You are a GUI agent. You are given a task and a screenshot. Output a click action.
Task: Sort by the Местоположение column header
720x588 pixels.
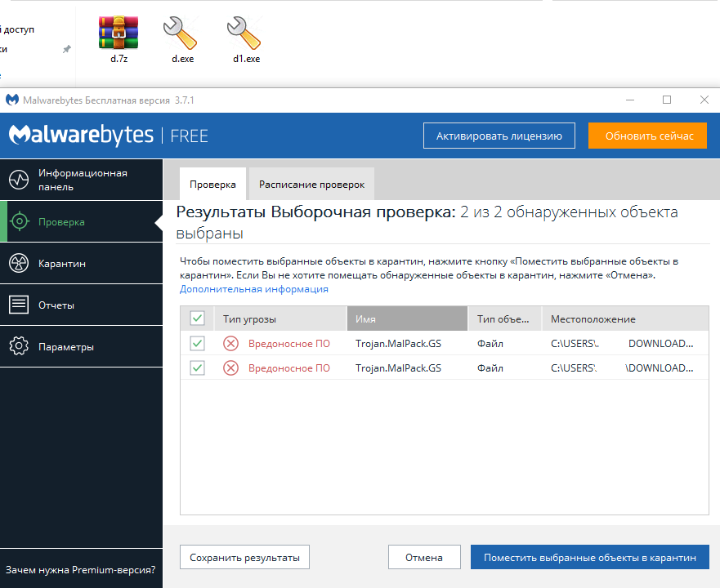coord(625,318)
